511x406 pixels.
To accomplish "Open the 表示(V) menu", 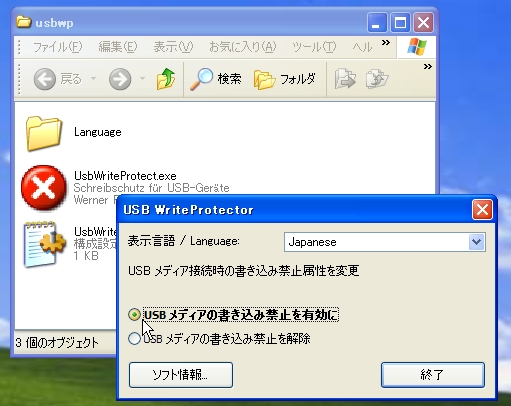I will click(173, 47).
